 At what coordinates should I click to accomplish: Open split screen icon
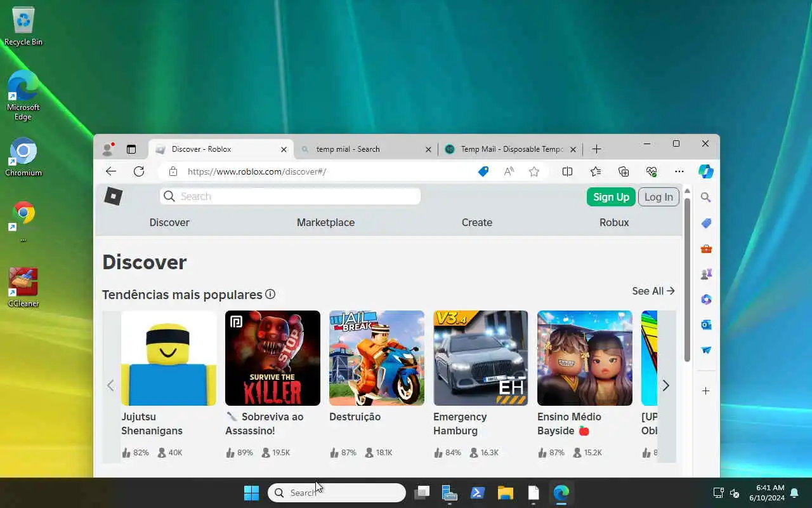click(x=568, y=171)
